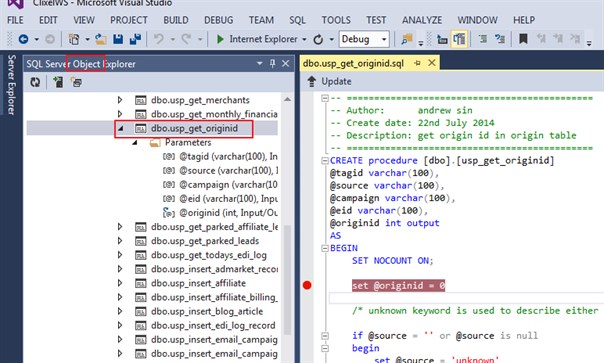Open the PROJECT menu
The image size is (604, 363).
[x=129, y=20]
